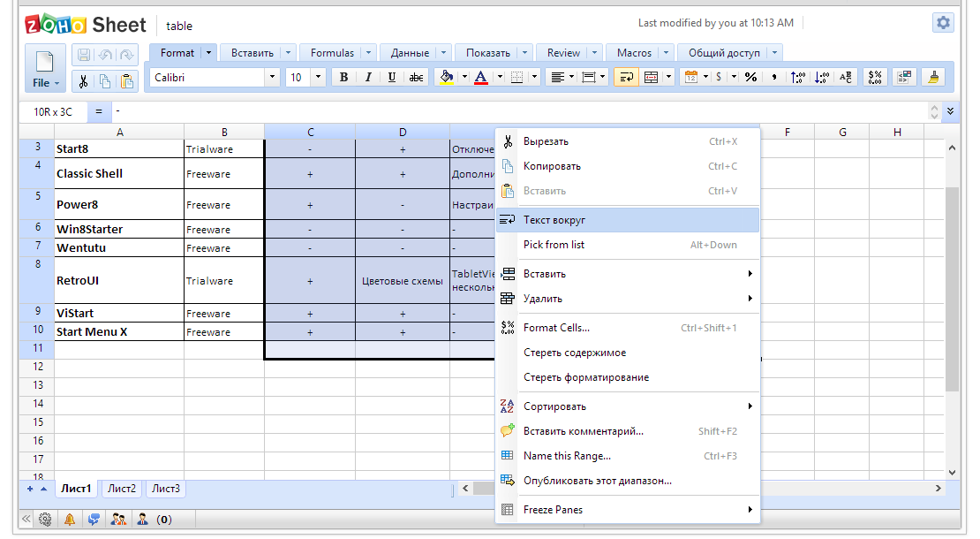
Task: Open the File menu button
Action: pyautogui.click(x=46, y=69)
